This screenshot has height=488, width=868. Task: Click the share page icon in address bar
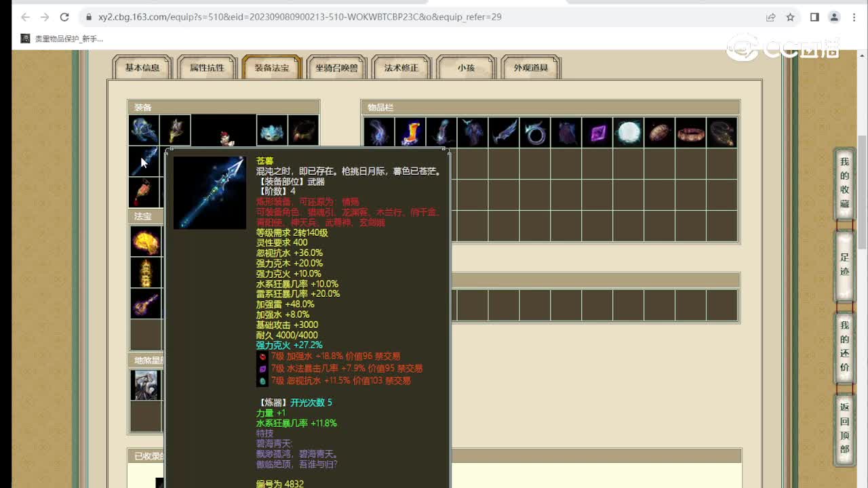(x=771, y=17)
